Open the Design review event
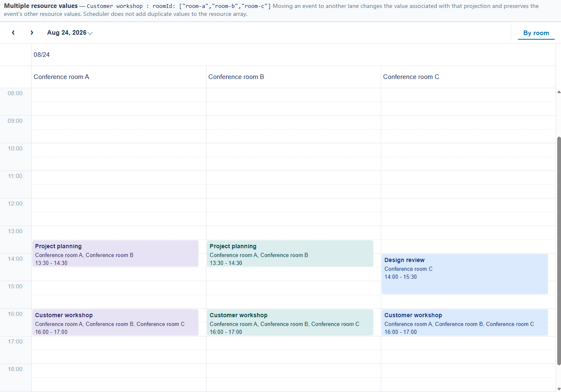This screenshot has height=392, width=561. pyautogui.click(x=465, y=274)
